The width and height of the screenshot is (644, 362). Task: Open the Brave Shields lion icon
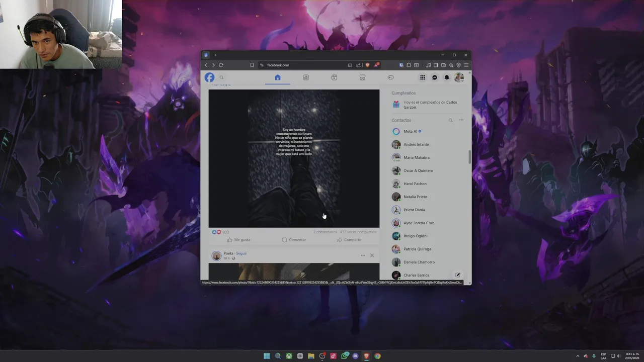pos(367,65)
